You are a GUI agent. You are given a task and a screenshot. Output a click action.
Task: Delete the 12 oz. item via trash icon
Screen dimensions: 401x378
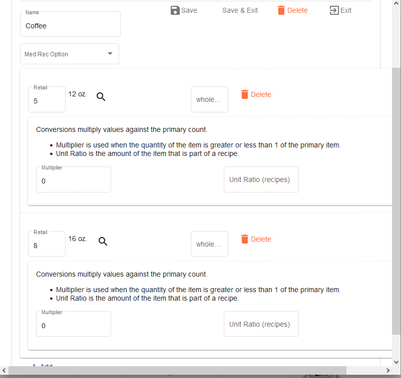(x=245, y=94)
